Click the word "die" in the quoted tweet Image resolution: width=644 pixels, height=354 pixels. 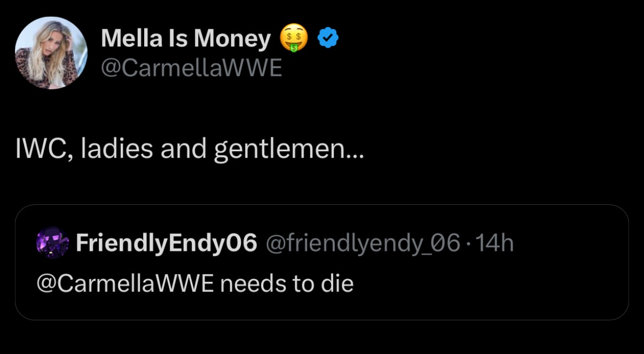click(337, 283)
